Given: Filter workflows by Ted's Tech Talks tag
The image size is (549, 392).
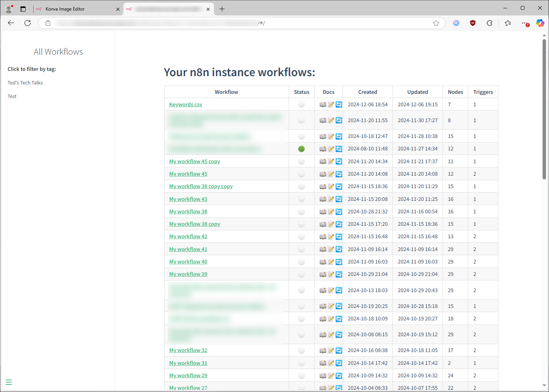Looking at the screenshot, I should pyautogui.click(x=25, y=83).
